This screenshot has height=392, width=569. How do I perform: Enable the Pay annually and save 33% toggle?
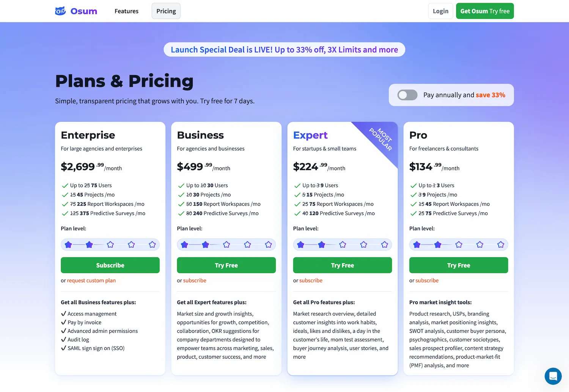click(407, 95)
